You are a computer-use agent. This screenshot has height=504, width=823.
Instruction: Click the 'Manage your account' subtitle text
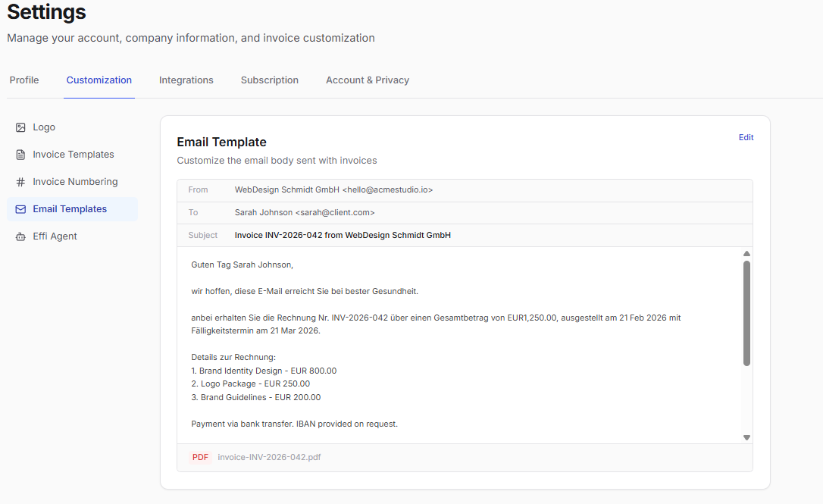[x=190, y=39]
